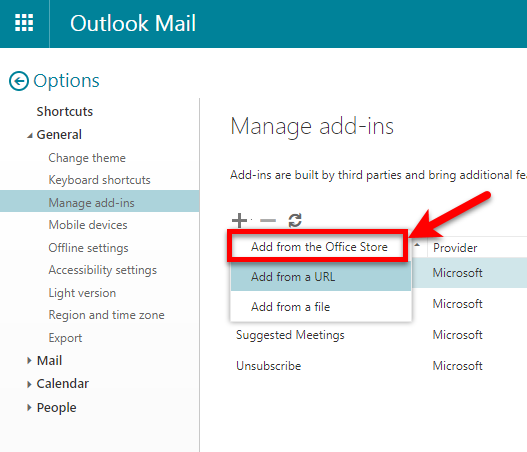Expand the Mail section

click(x=29, y=361)
